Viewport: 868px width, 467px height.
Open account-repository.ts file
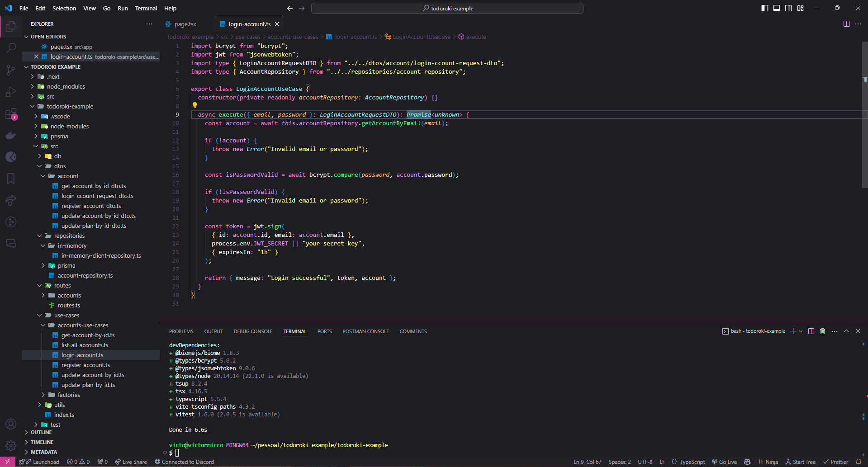(85, 276)
